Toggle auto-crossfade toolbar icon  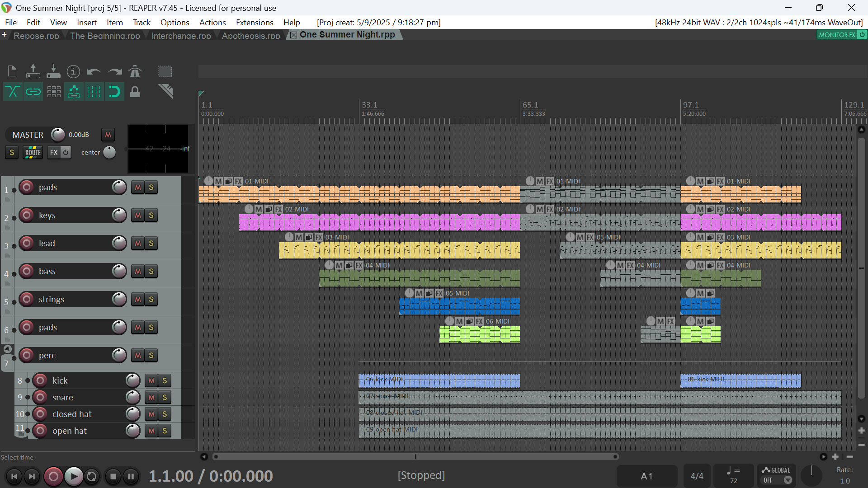13,92
